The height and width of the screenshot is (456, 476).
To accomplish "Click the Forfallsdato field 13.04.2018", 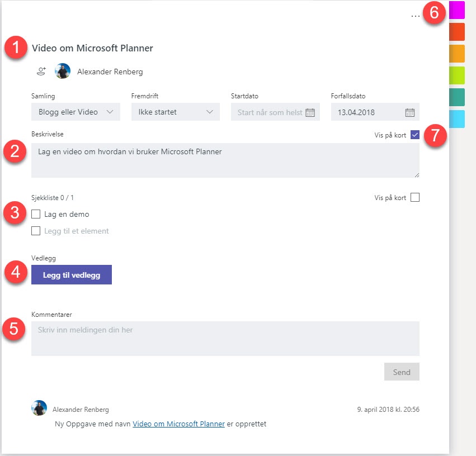I will (375, 112).
